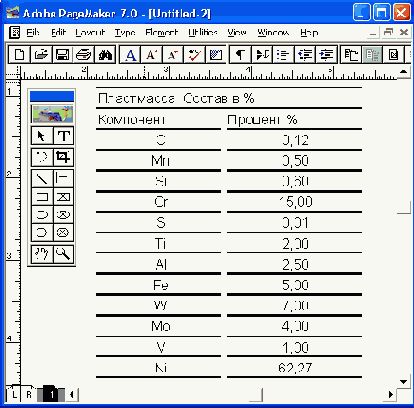Select the Hand tool
The width and height of the screenshot is (414, 408).
pos(42,254)
